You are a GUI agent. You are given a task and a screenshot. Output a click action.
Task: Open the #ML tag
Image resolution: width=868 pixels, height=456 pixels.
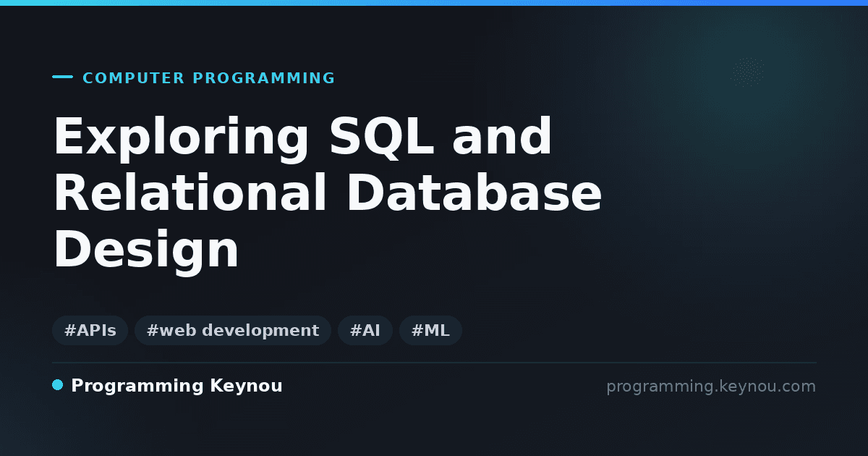(430, 331)
